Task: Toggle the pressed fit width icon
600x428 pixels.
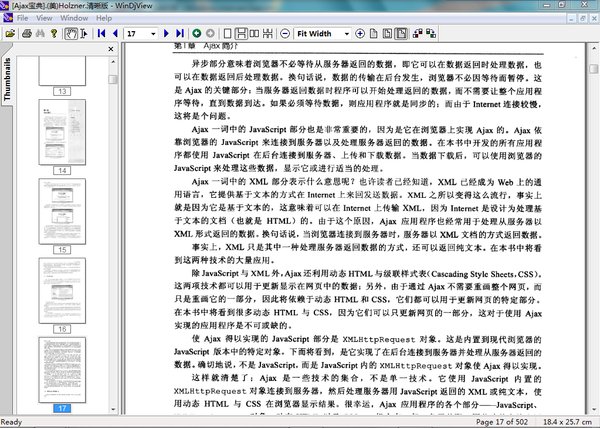Action: point(401,34)
